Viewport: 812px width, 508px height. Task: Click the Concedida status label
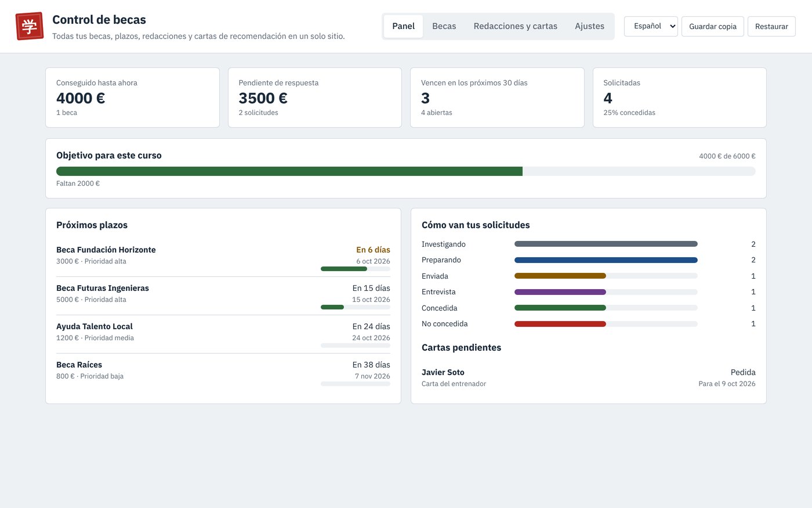pos(439,308)
